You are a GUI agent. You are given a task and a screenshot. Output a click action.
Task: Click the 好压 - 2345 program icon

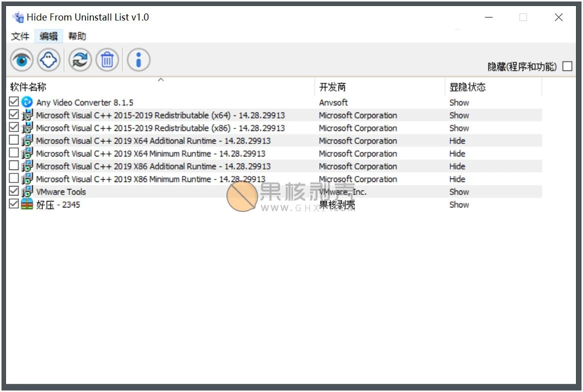coord(27,204)
